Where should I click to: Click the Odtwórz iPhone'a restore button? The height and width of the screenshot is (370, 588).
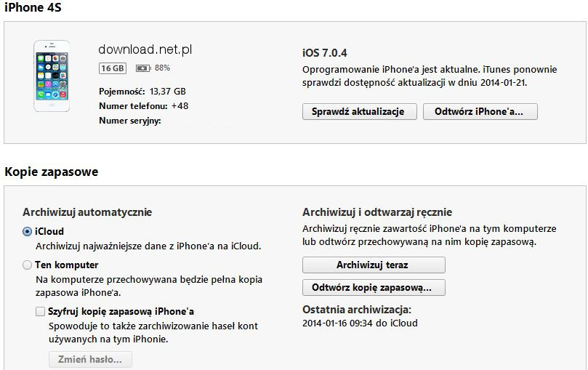[x=480, y=112]
